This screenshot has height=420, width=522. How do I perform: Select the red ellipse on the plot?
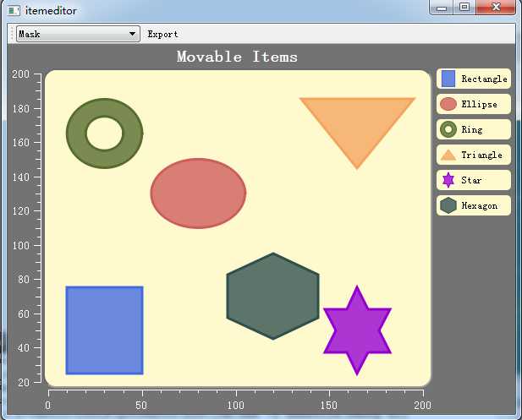point(198,194)
